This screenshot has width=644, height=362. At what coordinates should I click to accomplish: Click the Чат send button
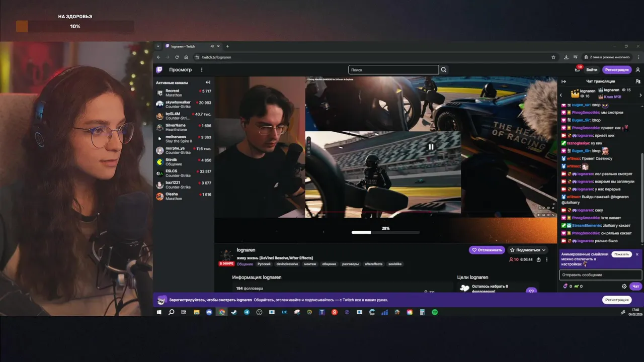(x=636, y=286)
